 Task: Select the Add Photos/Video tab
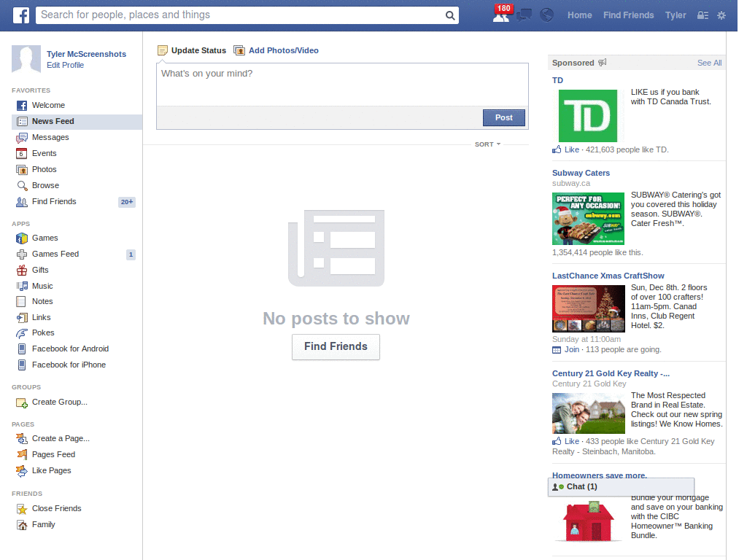click(x=276, y=50)
